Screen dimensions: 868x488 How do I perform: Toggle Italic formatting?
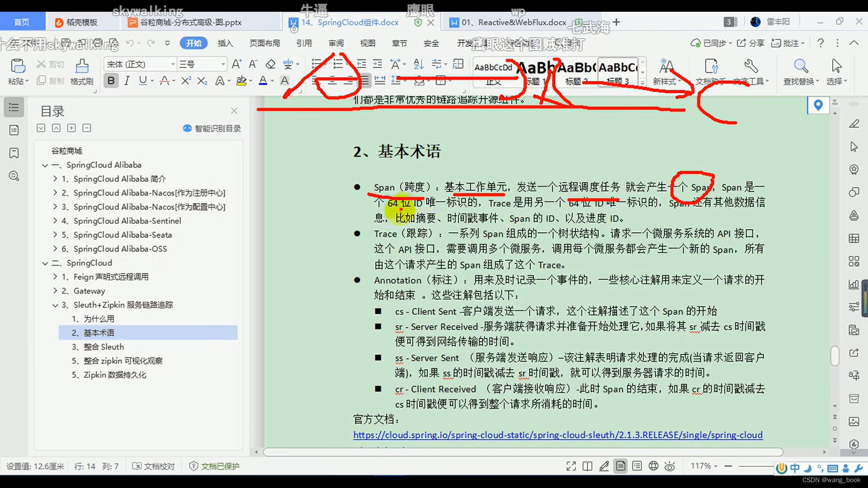[x=127, y=81]
